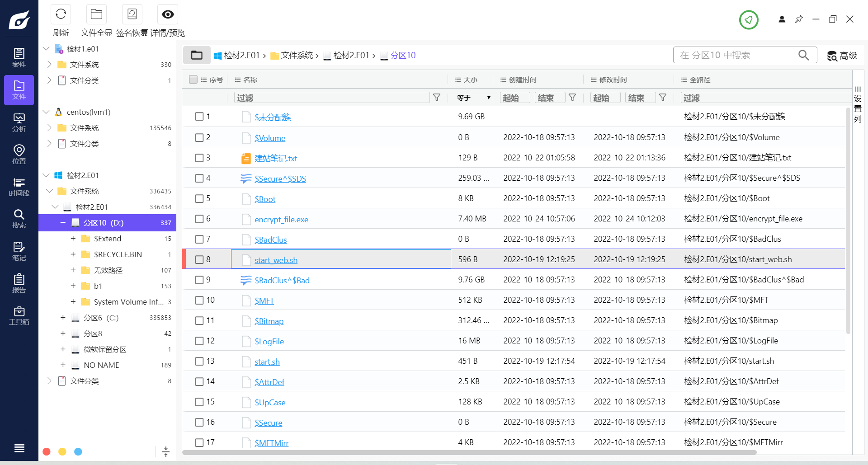Viewport: 868px width, 465px height.
Task: Click 文件系统 in the breadcrumb
Action: 297,55
